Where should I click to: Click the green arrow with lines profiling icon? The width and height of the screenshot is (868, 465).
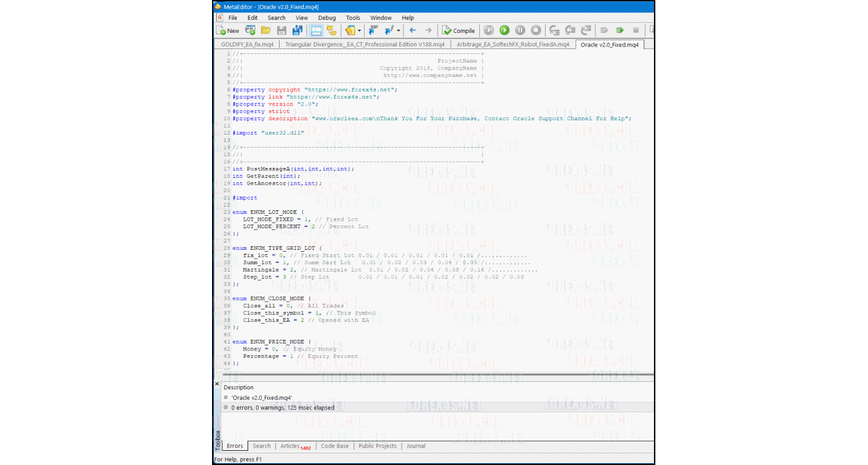[x=619, y=30]
